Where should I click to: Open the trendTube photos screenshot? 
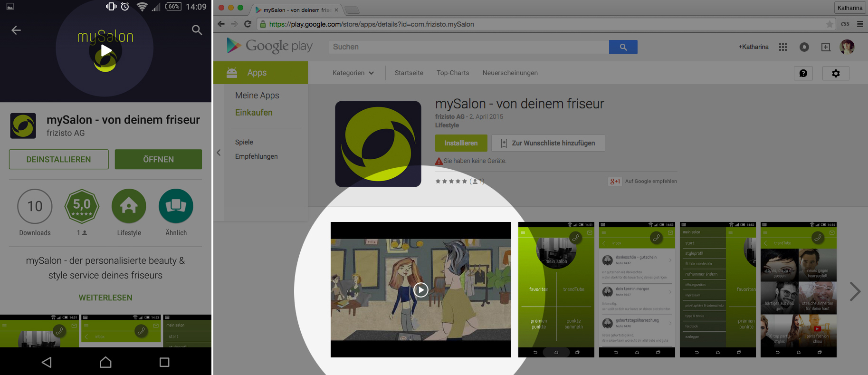[x=799, y=289]
